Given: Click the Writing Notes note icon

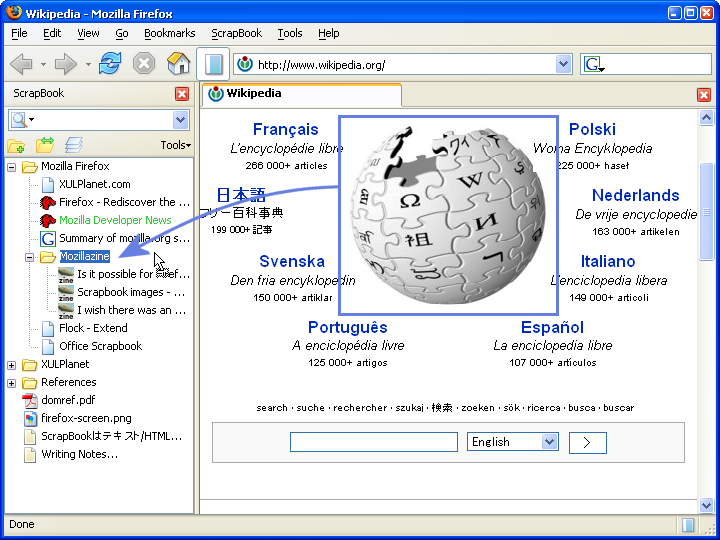Looking at the screenshot, I should pyautogui.click(x=30, y=455).
